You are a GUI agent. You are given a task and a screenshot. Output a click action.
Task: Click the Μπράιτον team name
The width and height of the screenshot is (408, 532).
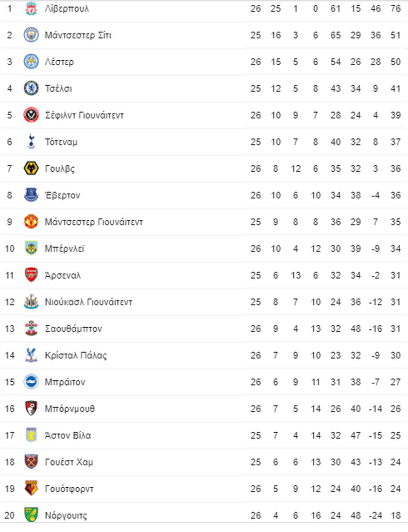[65, 382]
